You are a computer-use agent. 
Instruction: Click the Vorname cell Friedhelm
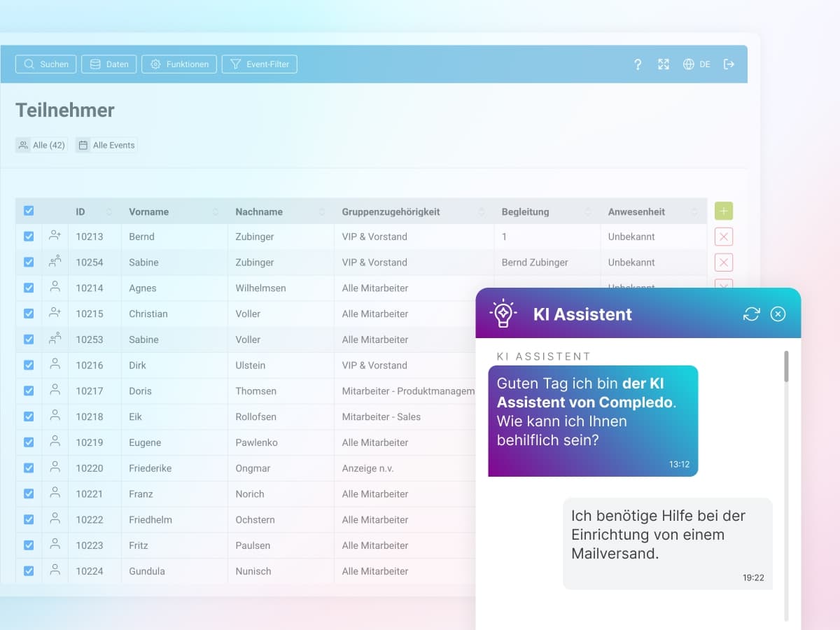point(150,519)
